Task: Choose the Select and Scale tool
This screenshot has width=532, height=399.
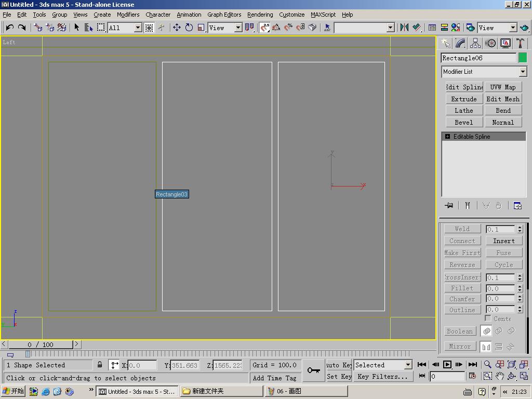Action: (201, 28)
